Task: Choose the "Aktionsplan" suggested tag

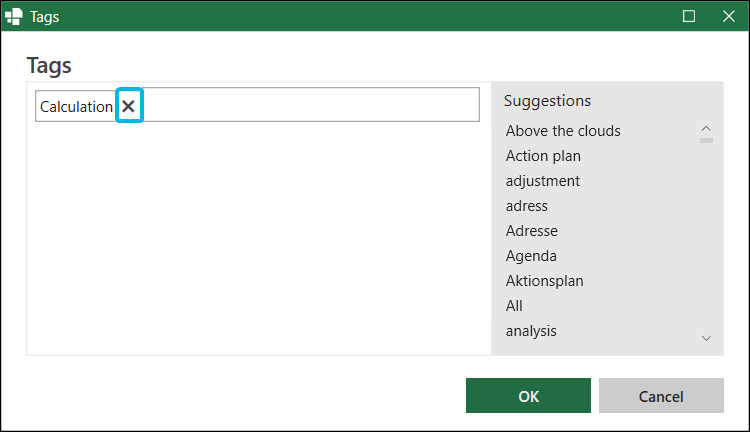Action: coord(544,281)
